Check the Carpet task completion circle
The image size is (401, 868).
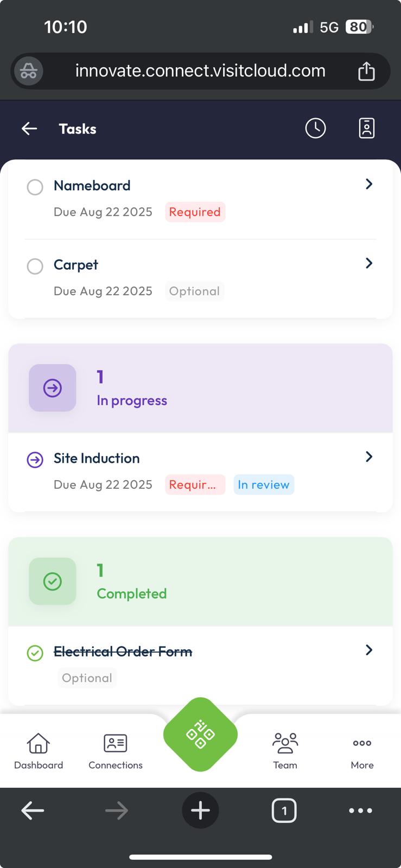pyautogui.click(x=35, y=266)
